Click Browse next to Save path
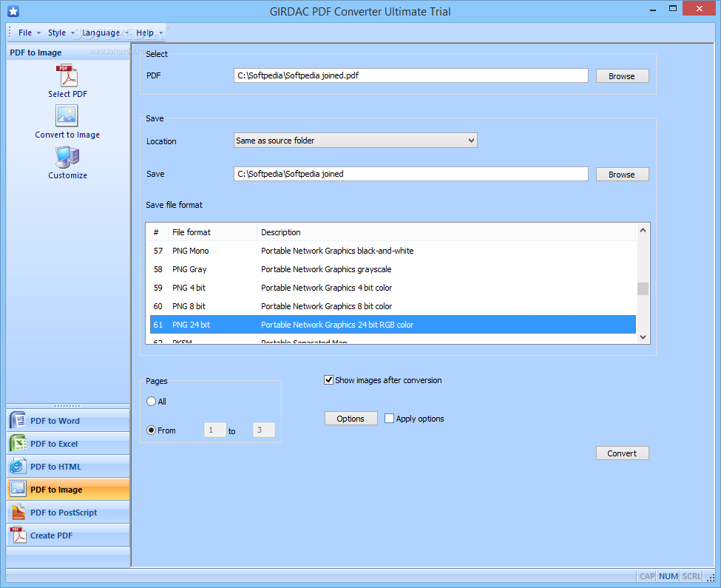The height and width of the screenshot is (588, 721). coord(622,175)
